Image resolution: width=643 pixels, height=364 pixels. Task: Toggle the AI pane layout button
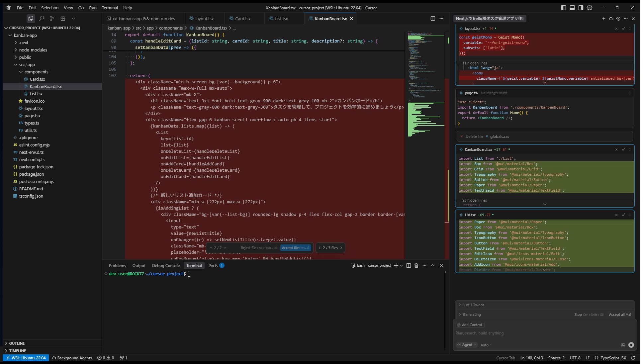pyautogui.click(x=581, y=8)
